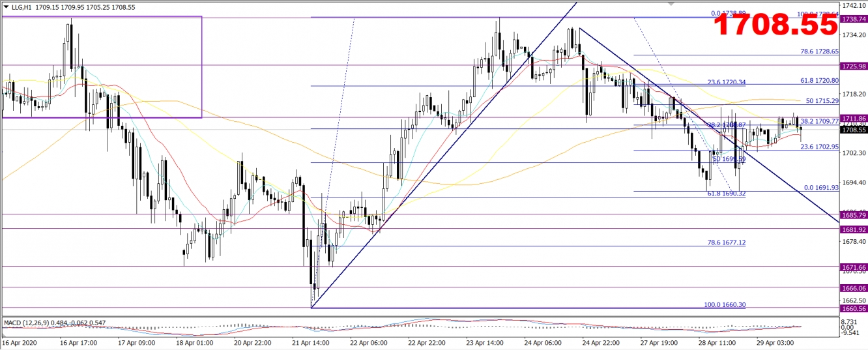Image resolution: width=868 pixels, height=350 pixels.
Task: Click the 1671.66 purple price tag
Action: click(x=854, y=267)
